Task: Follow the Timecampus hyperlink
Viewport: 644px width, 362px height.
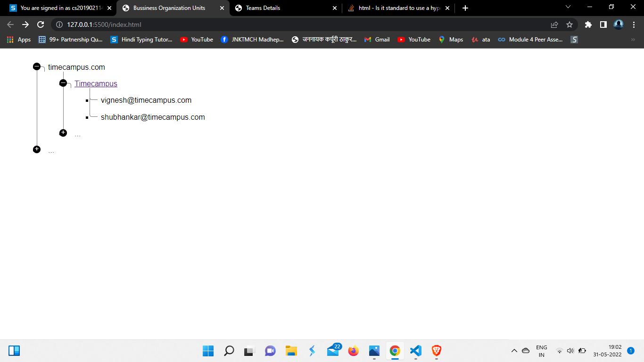Action: pyautogui.click(x=96, y=83)
